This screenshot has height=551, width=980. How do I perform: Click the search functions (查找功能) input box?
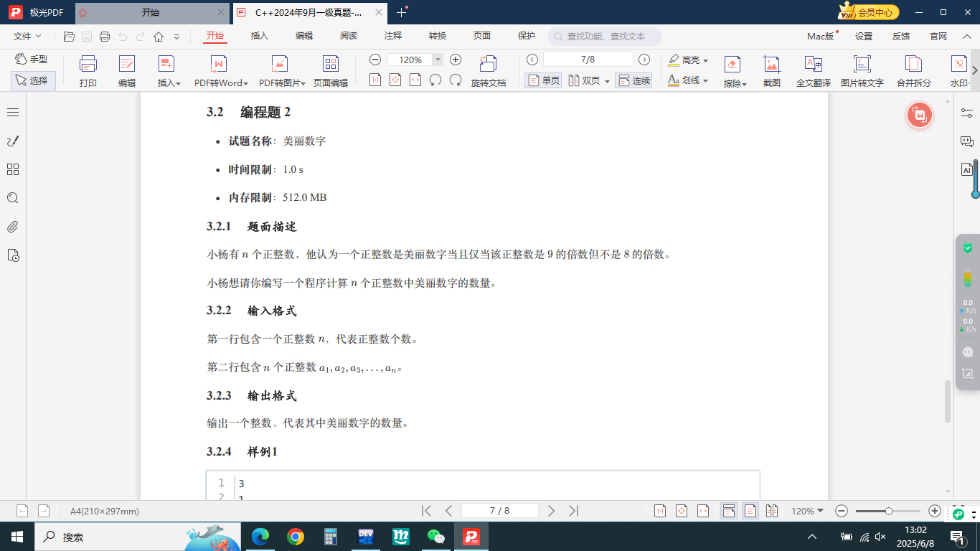click(605, 37)
